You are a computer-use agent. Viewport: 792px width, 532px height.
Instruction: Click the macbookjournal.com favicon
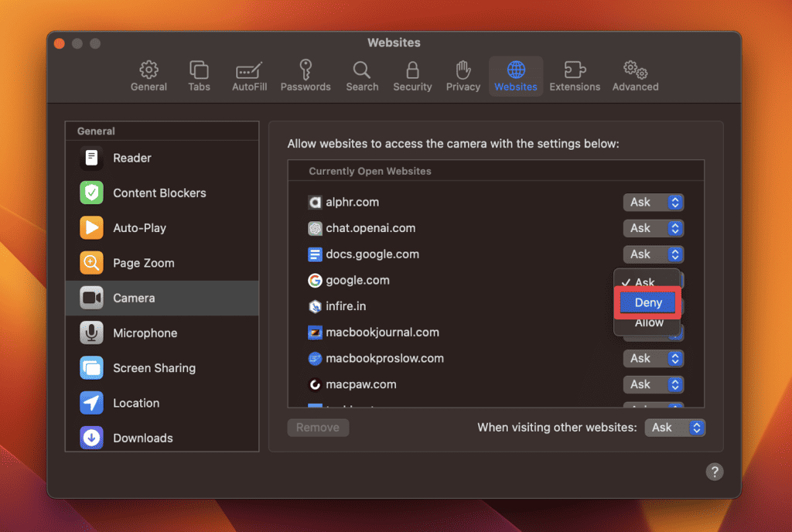(315, 332)
